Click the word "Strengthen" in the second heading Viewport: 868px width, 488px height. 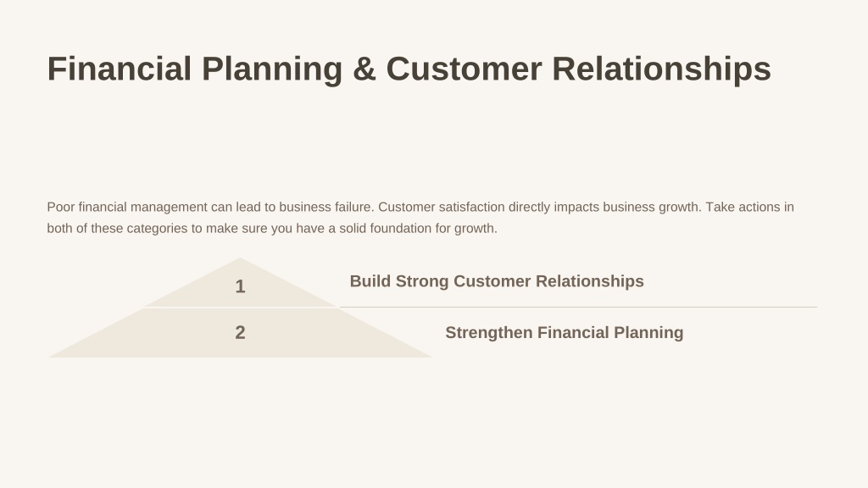pyautogui.click(x=489, y=332)
